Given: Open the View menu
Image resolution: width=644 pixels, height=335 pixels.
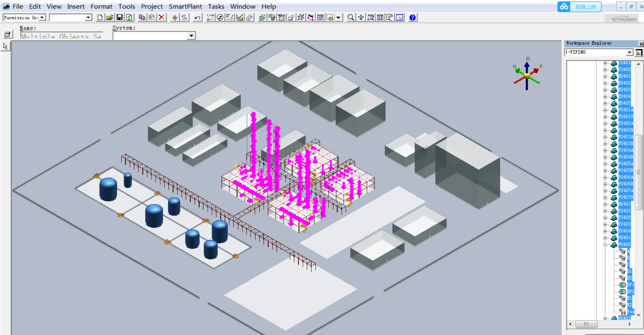Looking at the screenshot, I should click(54, 6).
